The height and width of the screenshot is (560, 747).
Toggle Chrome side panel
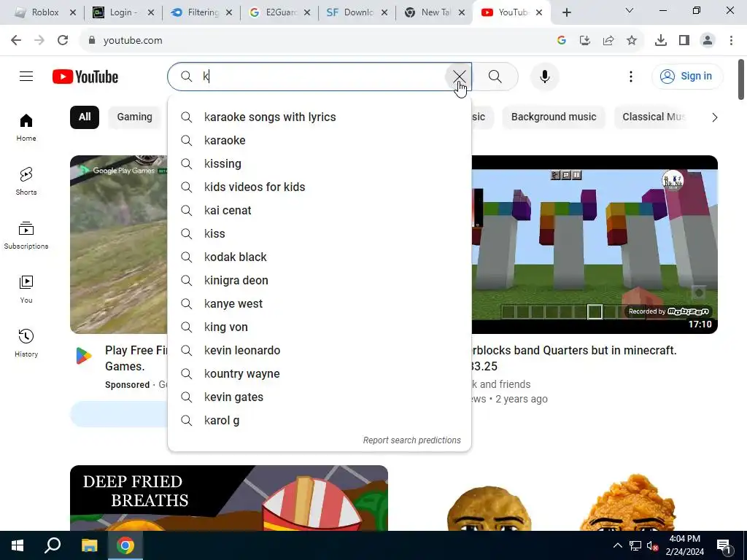point(684,41)
